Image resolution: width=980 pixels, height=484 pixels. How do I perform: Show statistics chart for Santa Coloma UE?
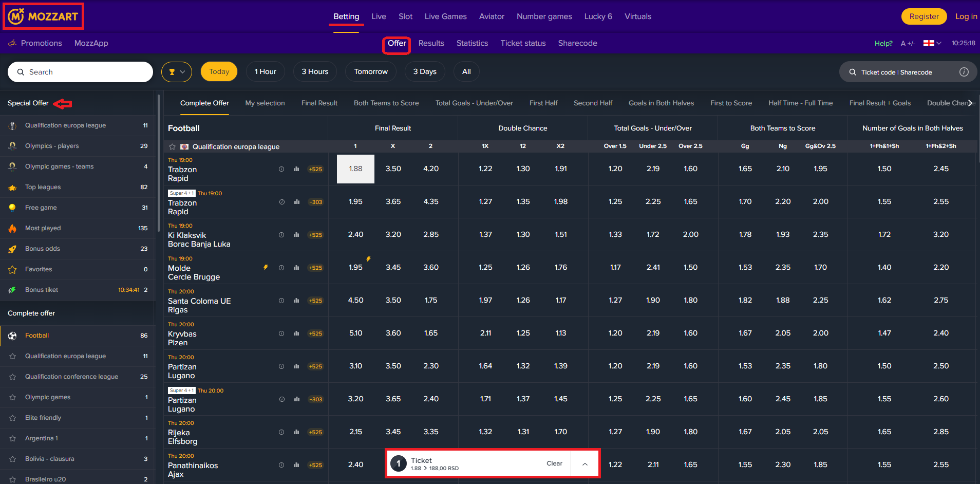(x=296, y=301)
